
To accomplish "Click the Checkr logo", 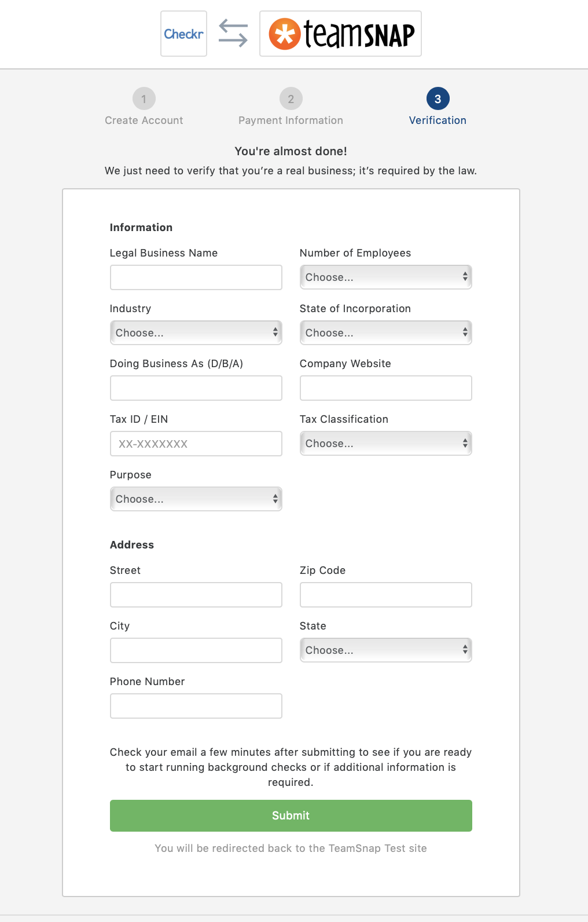I will 183,34.
